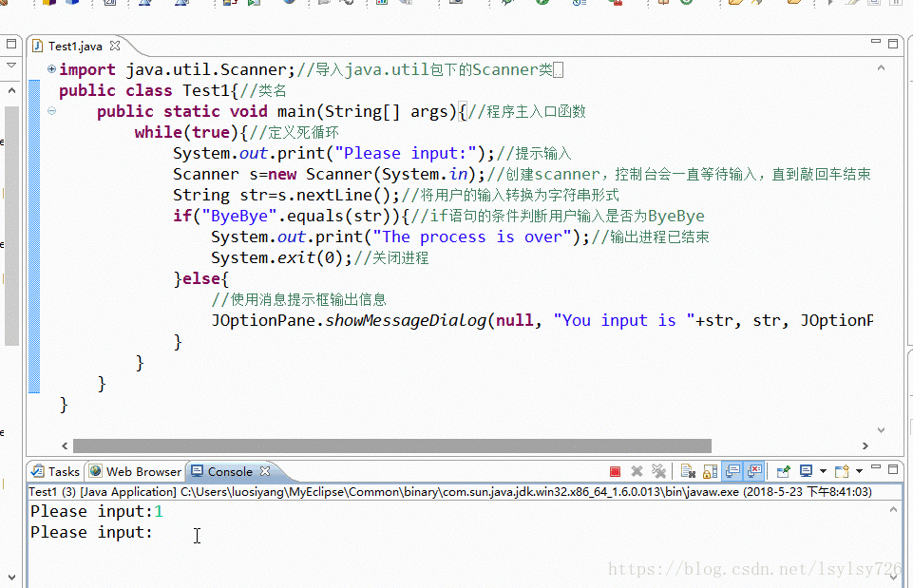The width and height of the screenshot is (913, 588).
Task: Open the Open Console dropdown arrow
Action: (x=859, y=470)
